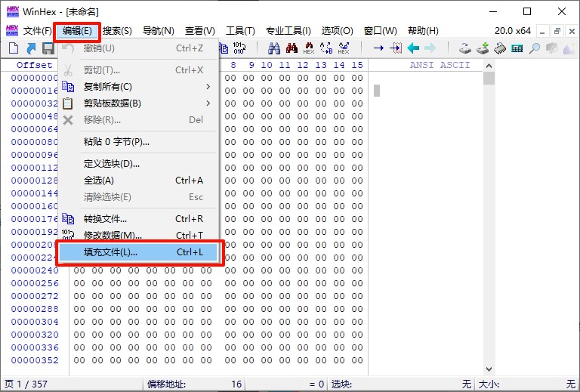Click column header 15
Viewport: 580px width, 392px height.
(x=357, y=65)
